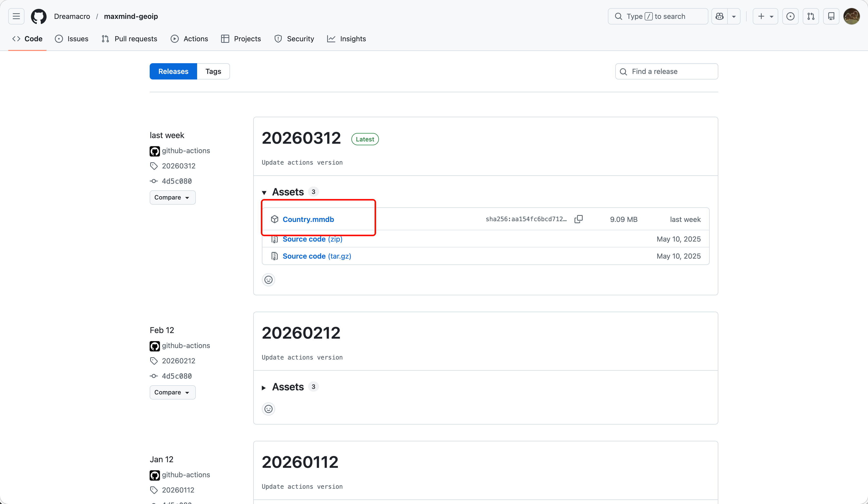Open github-actions author for Jan 12 release
This screenshot has width=868, height=504.
(x=186, y=474)
